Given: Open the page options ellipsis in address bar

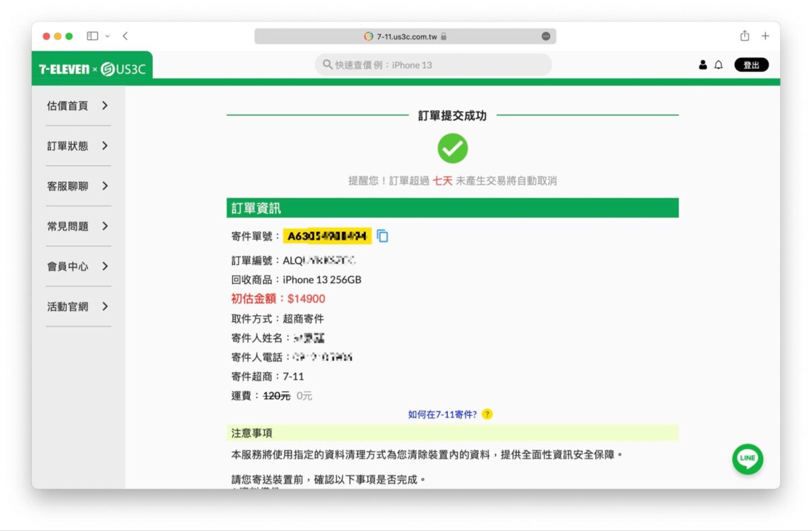Looking at the screenshot, I should pyautogui.click(x=546, y=37).
